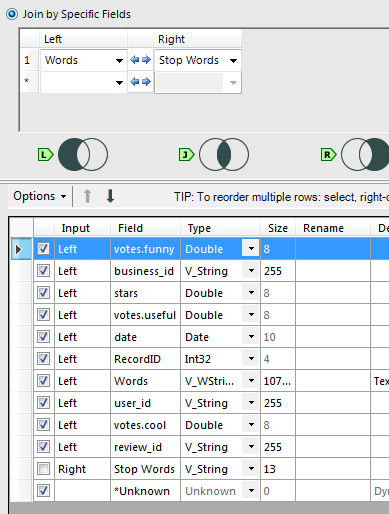Check the Stop Words field checkbox

coord(44,469)
